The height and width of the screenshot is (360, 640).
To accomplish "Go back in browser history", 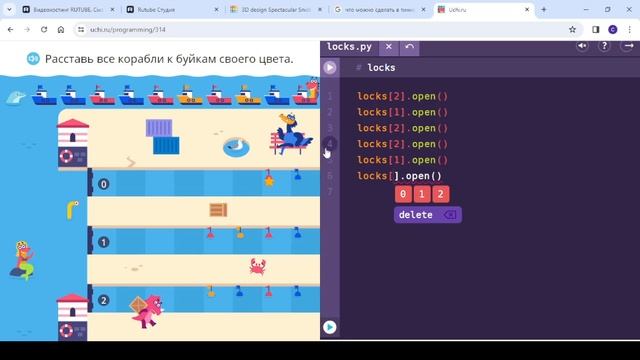I will tap(11, 29).
